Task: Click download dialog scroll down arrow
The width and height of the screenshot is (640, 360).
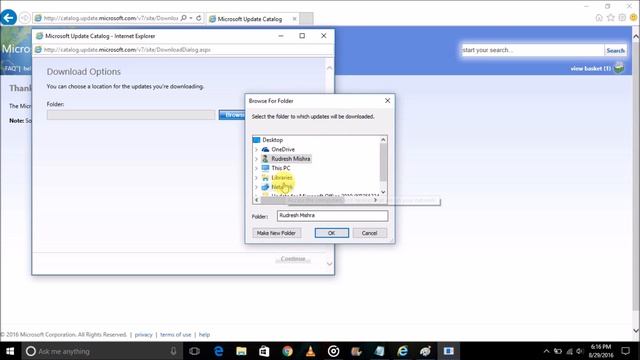Action: 329,264
